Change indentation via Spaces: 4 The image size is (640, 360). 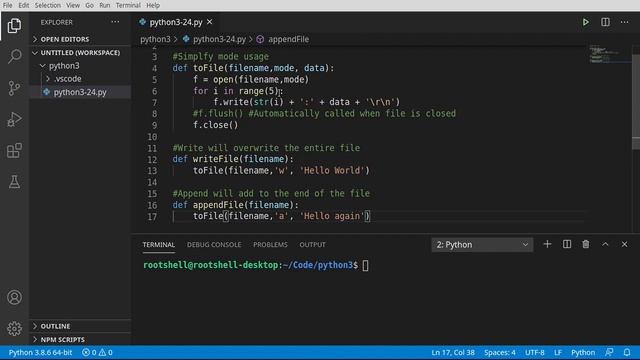[x=500, y=352]
